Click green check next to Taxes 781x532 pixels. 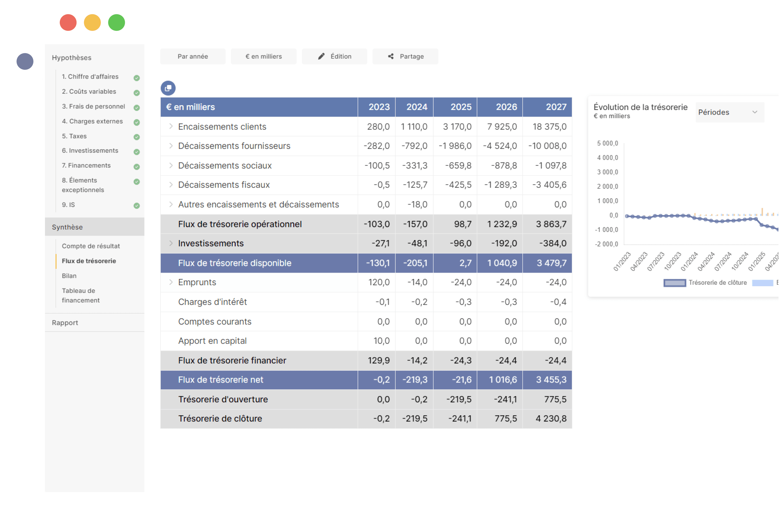pos(136,137)
